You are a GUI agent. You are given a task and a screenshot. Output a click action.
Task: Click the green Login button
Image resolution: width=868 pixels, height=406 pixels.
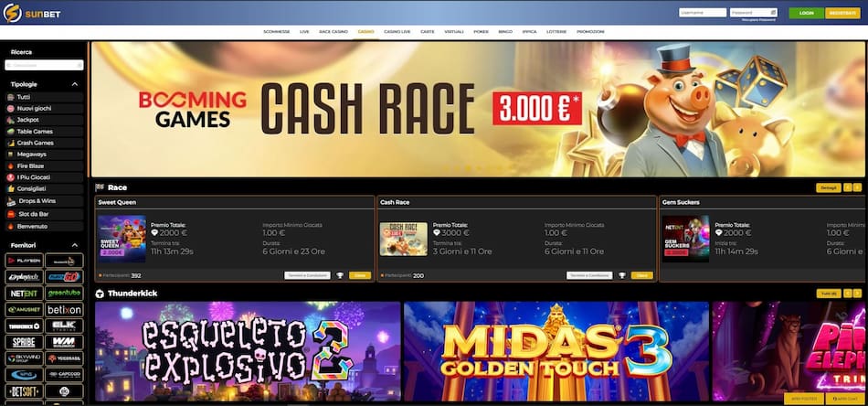[x=807, y=13]
